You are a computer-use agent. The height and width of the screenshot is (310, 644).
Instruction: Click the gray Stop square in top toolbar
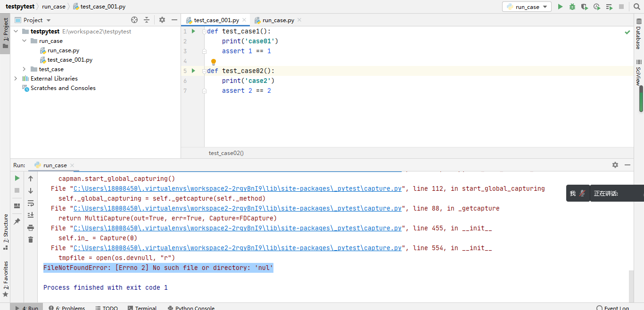point(621,7)
